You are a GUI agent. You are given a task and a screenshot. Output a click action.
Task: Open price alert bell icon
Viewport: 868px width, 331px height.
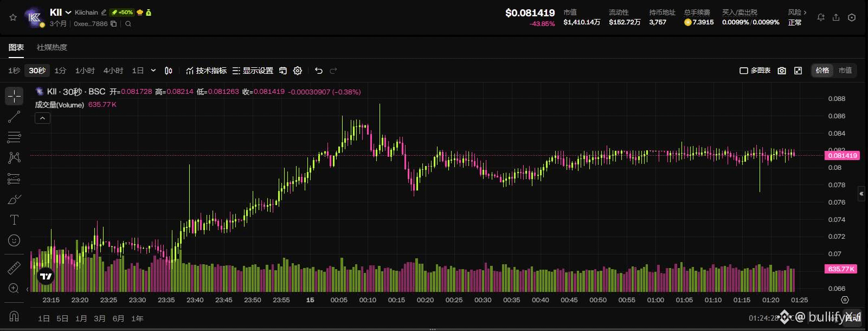tap(821, 17)
